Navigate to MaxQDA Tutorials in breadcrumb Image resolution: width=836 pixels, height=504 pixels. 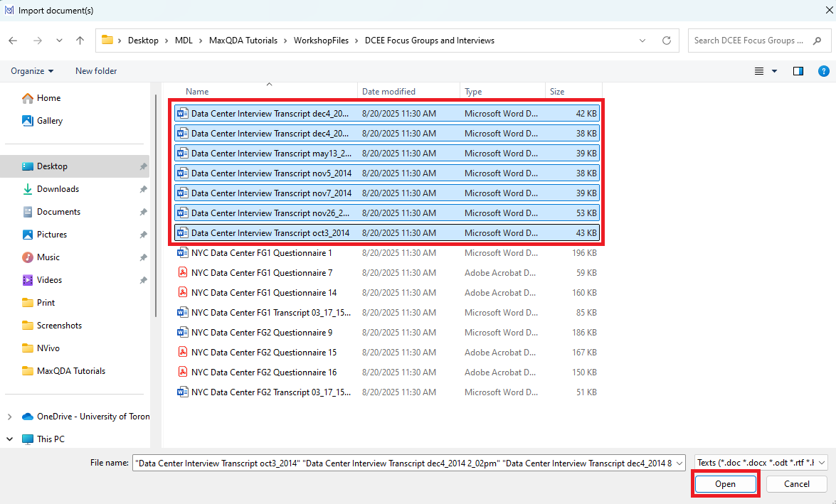243,41
